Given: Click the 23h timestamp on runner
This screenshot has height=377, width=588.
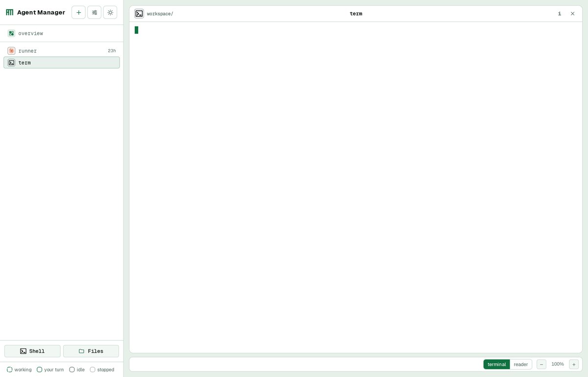Looking at the screenshot, I should coord(112,51).
